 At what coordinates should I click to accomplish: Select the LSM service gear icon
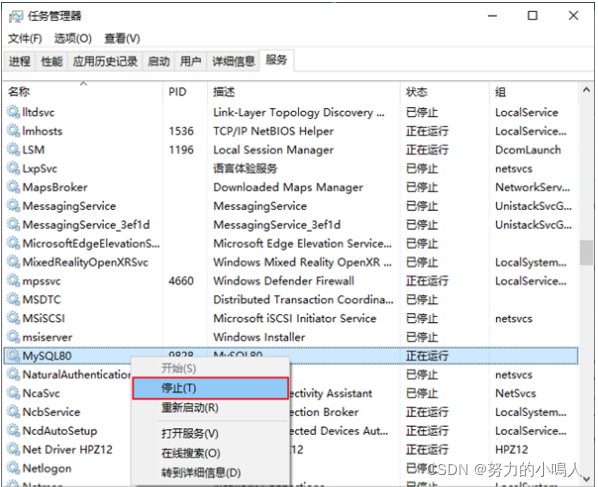tap(13, 149)
